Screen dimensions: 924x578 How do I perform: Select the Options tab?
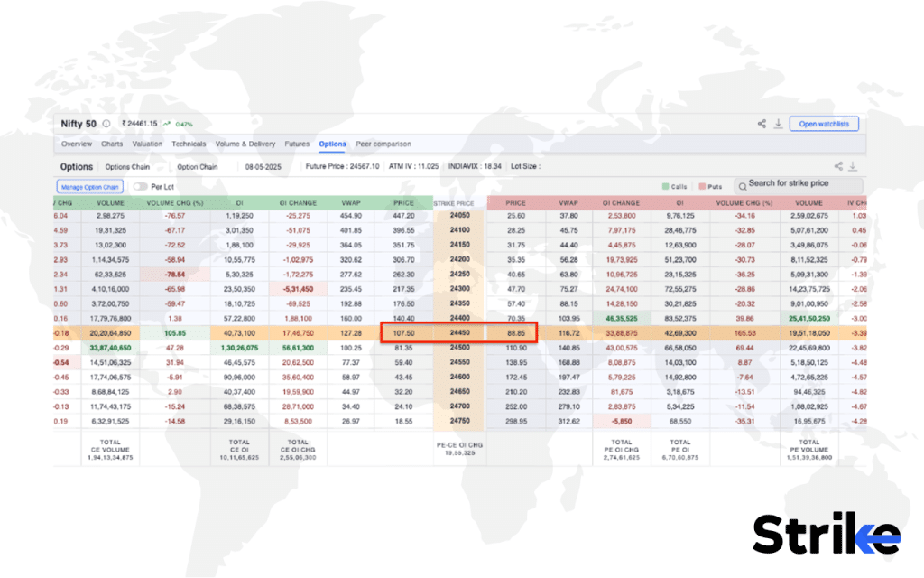(x=332, y=144)
